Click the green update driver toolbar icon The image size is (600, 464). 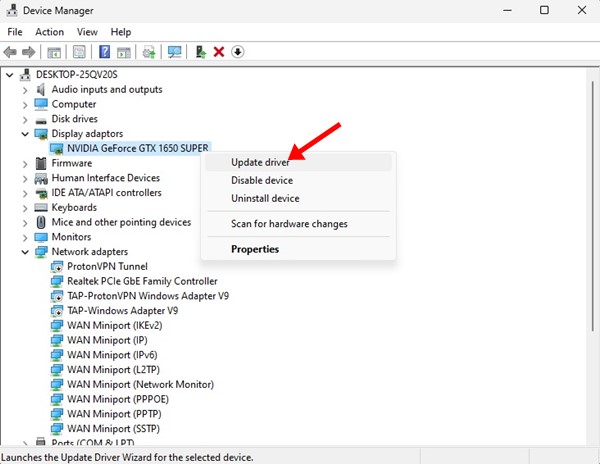[x=201, y=52]
